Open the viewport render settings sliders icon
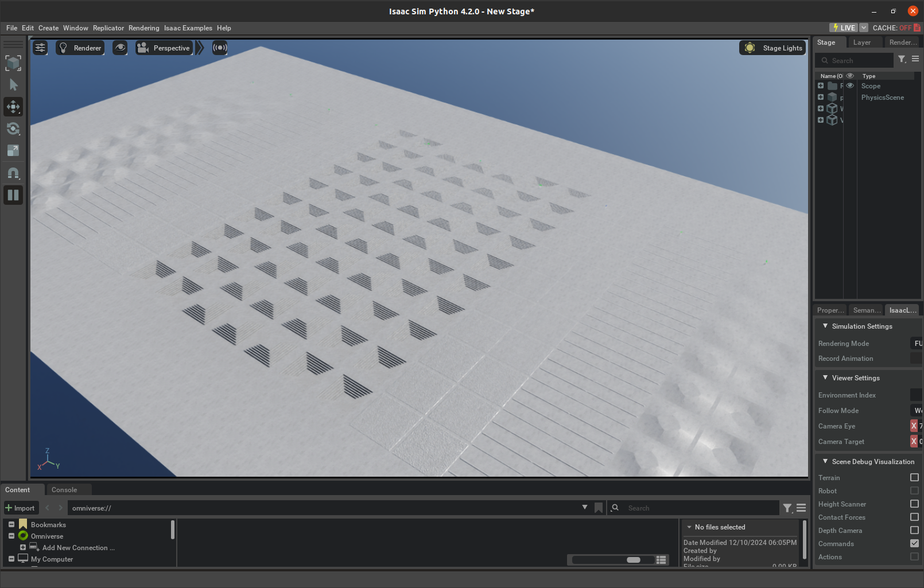This screenshot has height=588, width=924. [40, 48]
